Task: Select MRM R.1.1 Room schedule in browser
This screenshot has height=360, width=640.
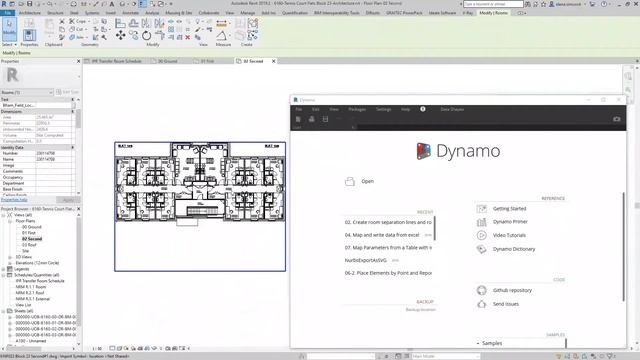Action: pos(31,287)
